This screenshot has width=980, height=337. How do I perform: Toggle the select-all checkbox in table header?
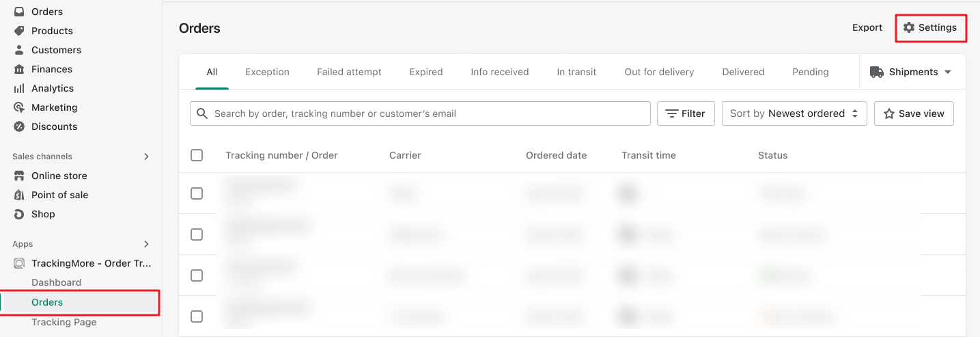click(x=197, y=155)
